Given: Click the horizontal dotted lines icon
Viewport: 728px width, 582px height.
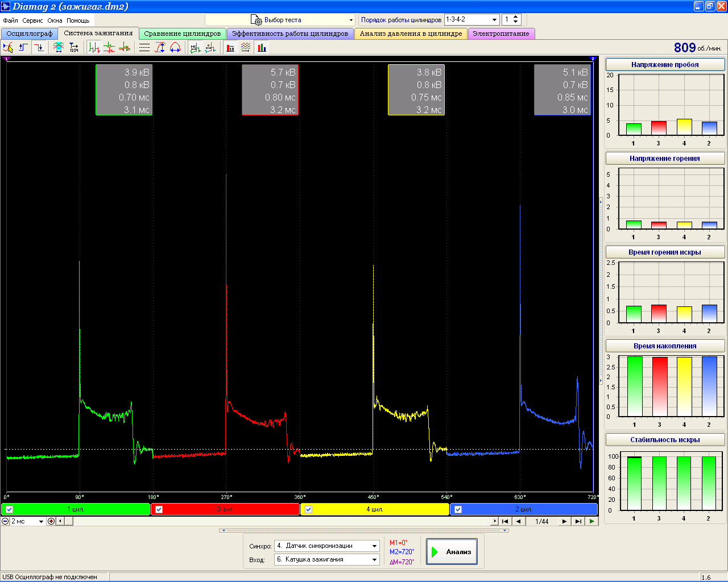Looking at the screenshot, I should (144, 48).
